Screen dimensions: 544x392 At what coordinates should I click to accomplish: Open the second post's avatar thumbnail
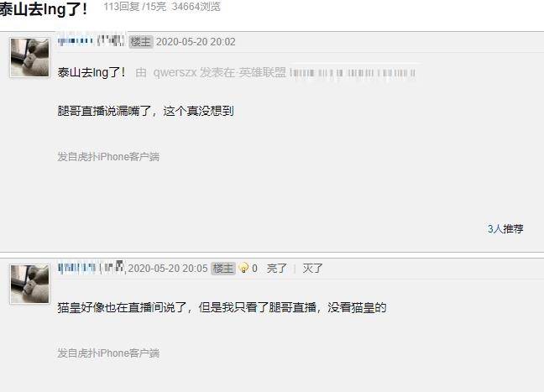pyautogui.click(x=30, y=284)
